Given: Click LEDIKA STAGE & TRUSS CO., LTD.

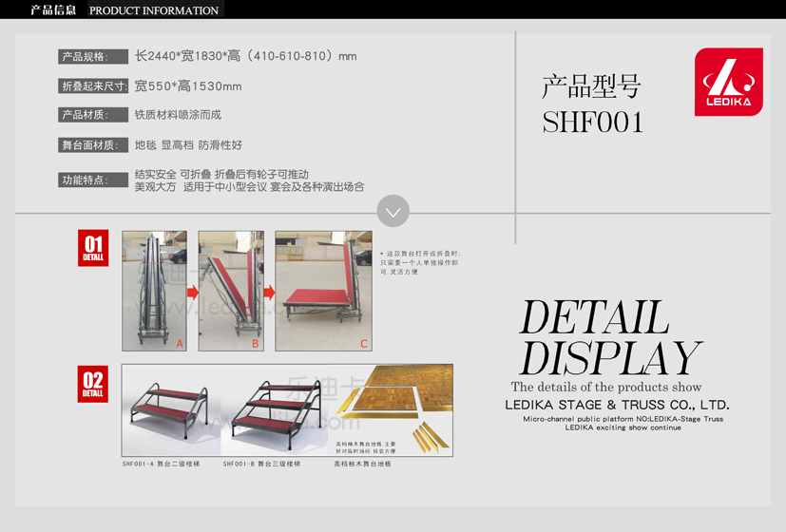Looking at the screenshot, I should [x=617, y=405].
